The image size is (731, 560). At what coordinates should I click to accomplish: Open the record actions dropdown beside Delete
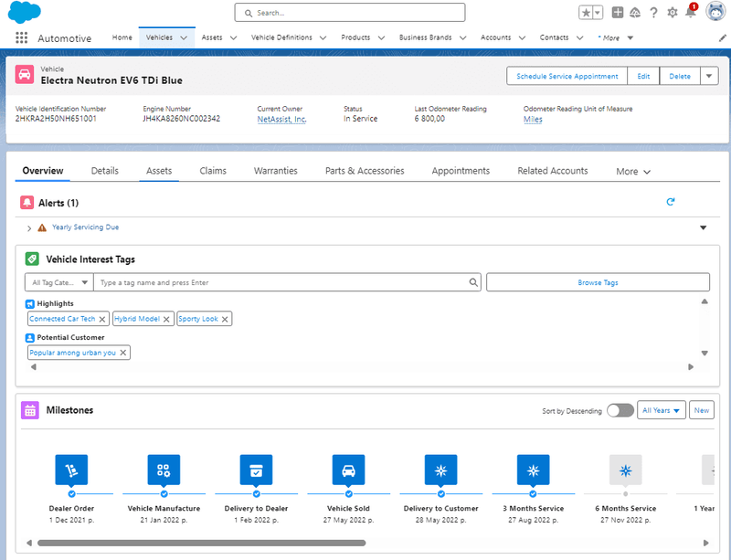(x=709, y=76)
